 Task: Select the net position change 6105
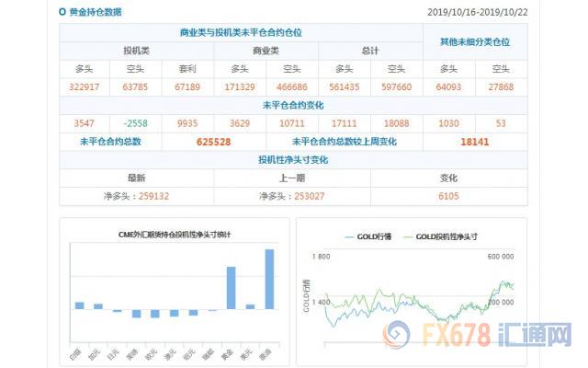click(448, 196)
